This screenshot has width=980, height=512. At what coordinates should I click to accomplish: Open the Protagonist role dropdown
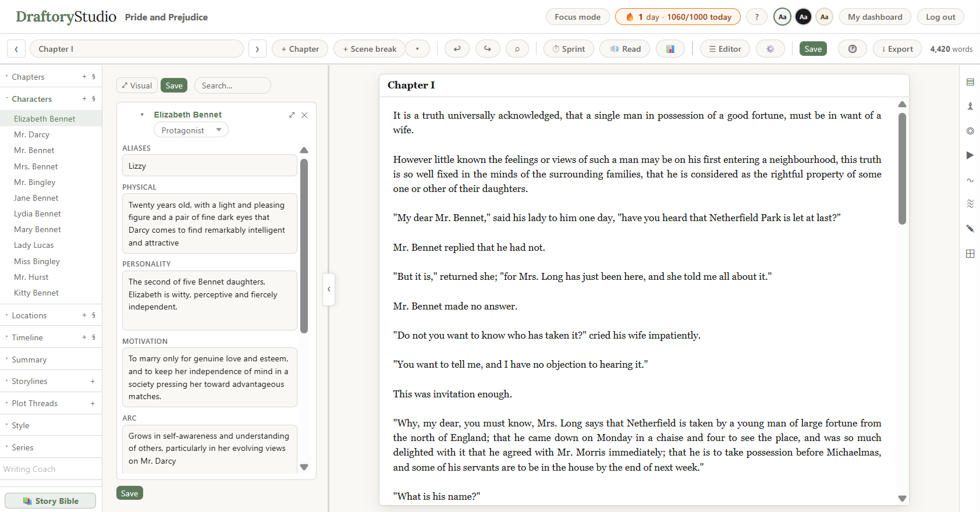191,130
